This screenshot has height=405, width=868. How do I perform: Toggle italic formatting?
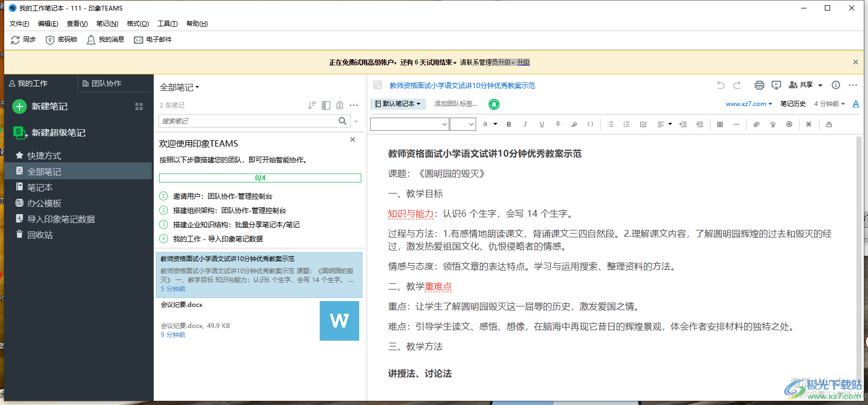pos(525,124)
